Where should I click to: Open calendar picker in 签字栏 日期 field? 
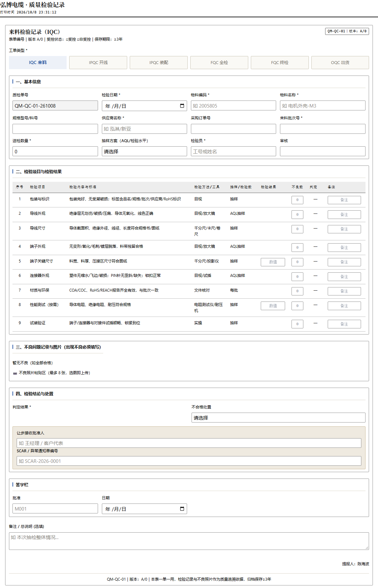click(182, 509)
